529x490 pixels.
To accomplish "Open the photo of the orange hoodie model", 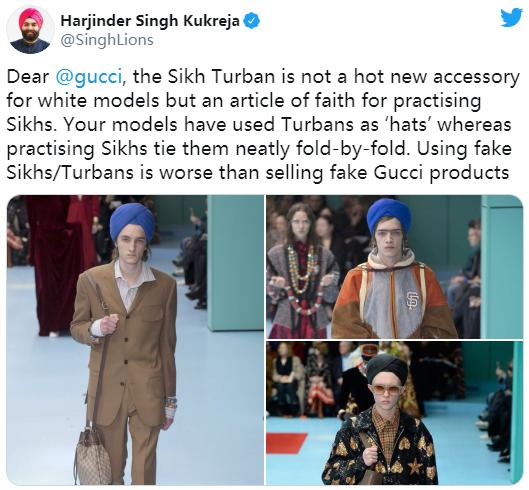I will (x=394, y=267).
